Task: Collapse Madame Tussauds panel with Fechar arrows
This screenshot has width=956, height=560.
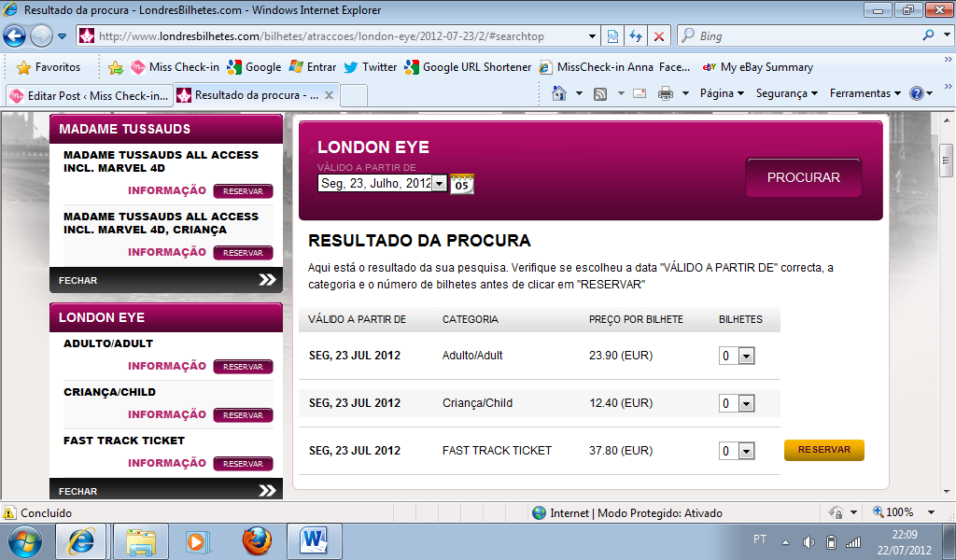Action: coord(268,280)
